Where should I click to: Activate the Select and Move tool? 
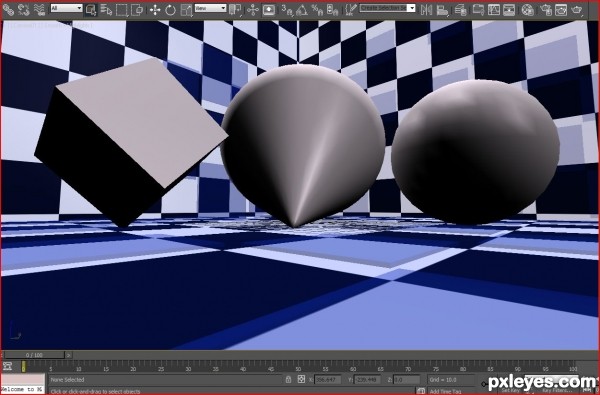click(x=155, y=10)
